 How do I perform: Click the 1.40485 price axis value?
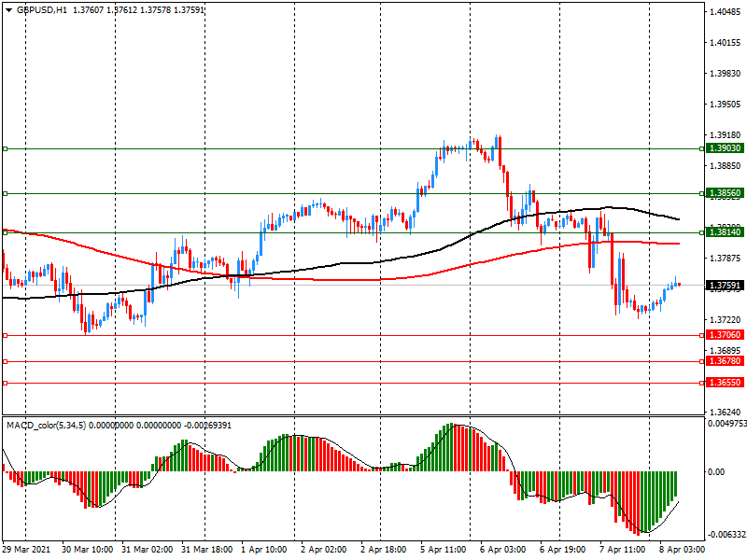point(726,12)
